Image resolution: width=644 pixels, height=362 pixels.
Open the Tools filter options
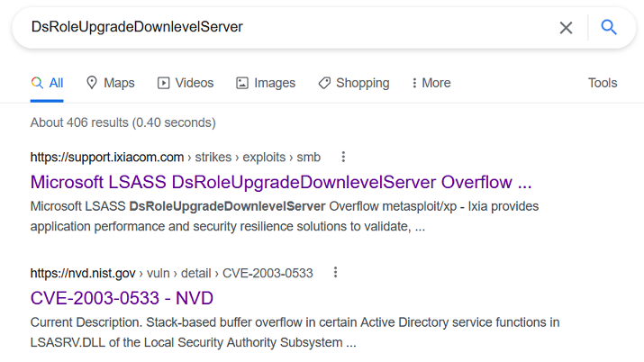click(x=603, y=83)
